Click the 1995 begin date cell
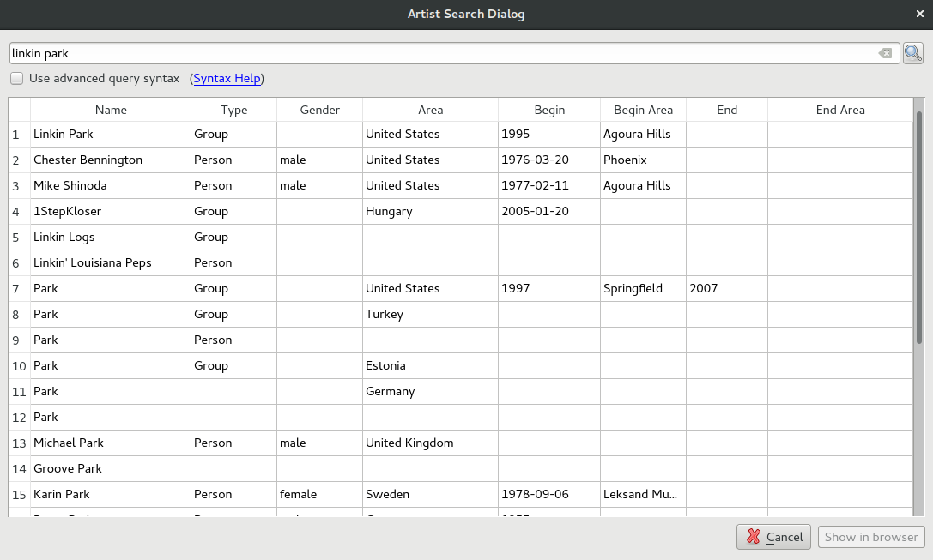 pyautogui.click(x=549, y=135)
